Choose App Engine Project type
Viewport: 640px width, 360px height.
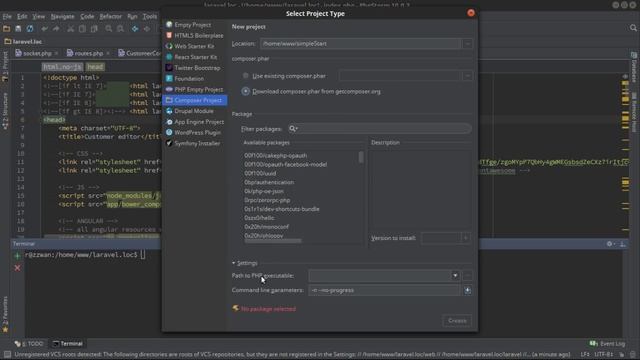tap(195, 122)
